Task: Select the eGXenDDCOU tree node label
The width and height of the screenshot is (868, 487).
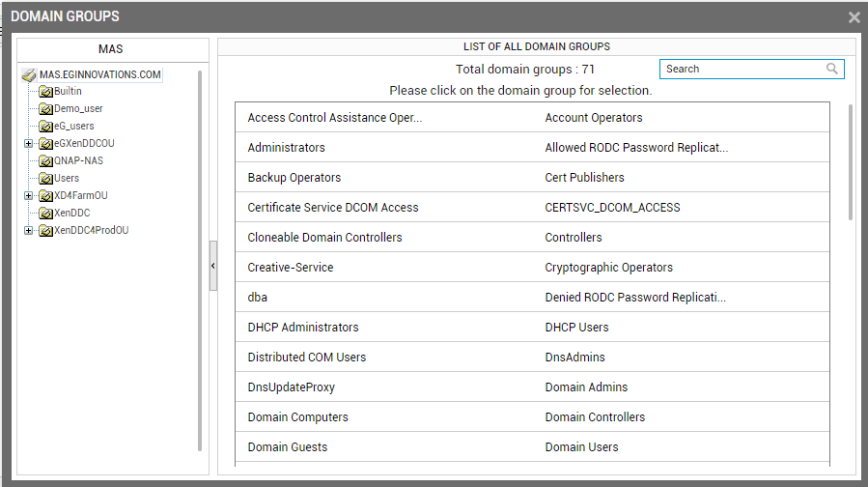Action: pos(84,143)
